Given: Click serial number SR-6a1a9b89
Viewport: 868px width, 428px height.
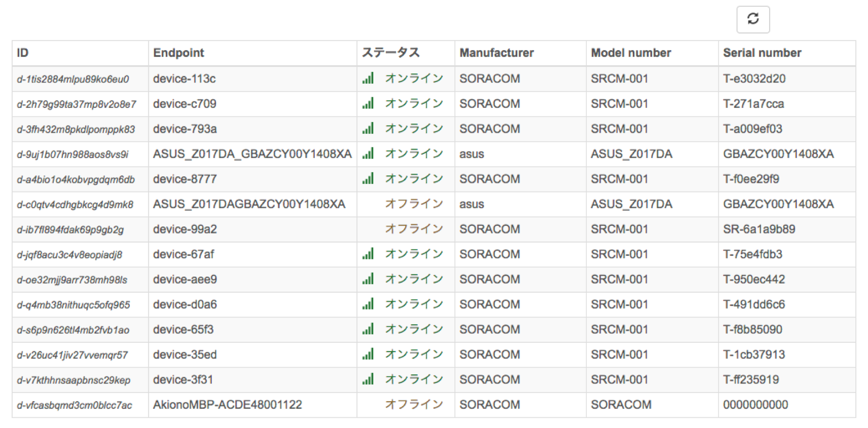Looking at the screenshot, I should pos(759,229).
